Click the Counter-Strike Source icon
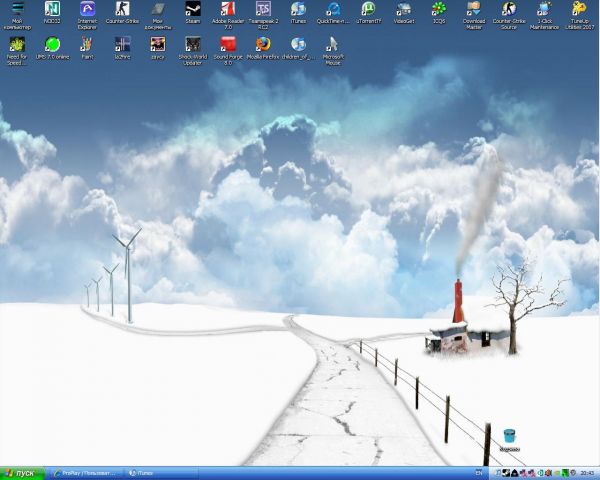The width and height of the screenshot is (600, 480). [x=509, y=10]
